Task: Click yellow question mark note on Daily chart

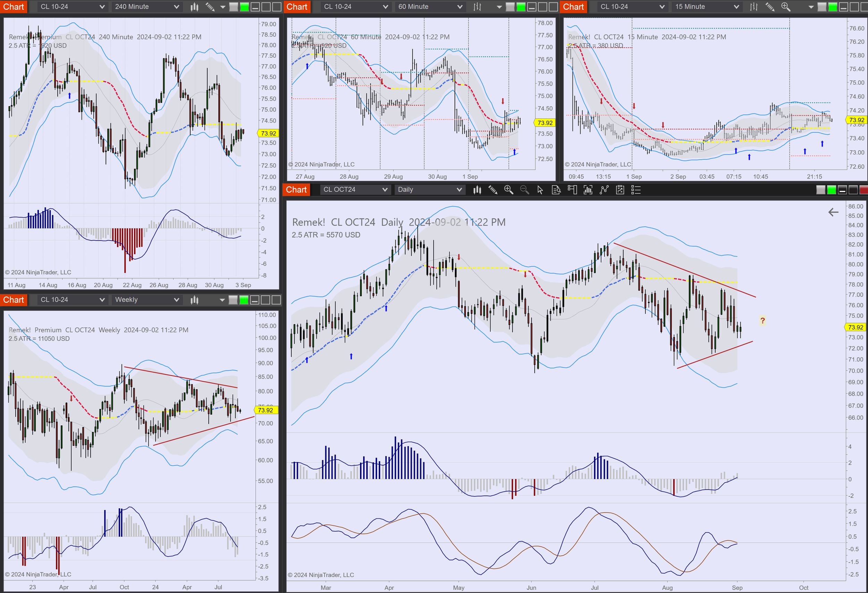Action: pyautogui.click(x=762, y=320)
